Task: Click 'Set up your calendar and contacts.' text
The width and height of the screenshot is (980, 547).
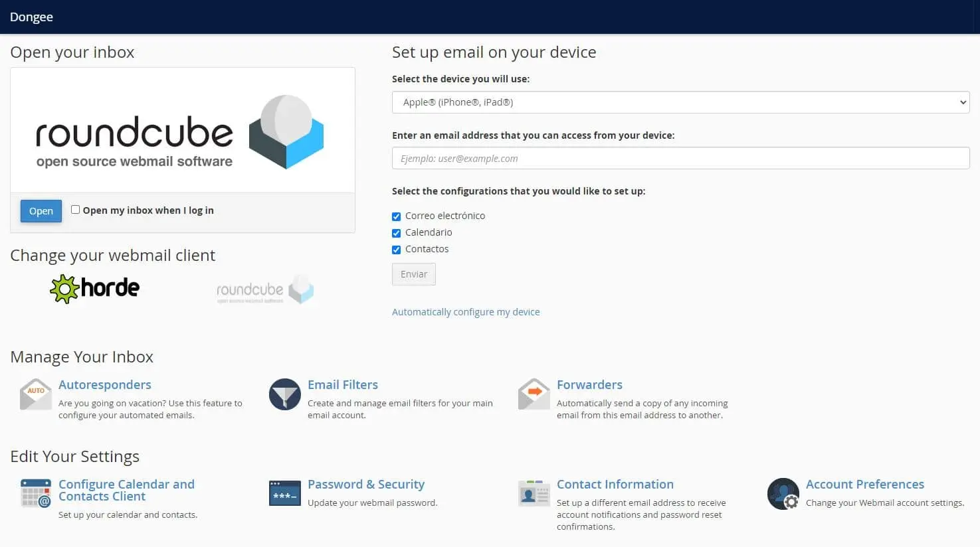Action: tap(128, 514)
